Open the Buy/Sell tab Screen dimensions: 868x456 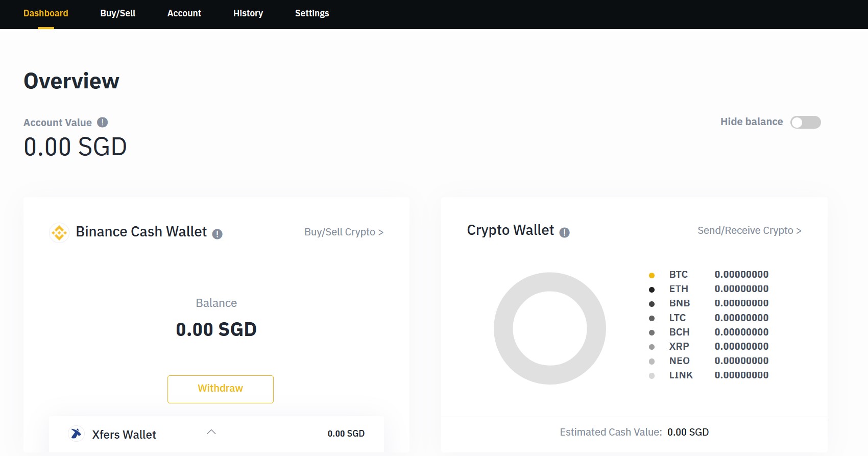pyautogui.click(x=118, y=13)
